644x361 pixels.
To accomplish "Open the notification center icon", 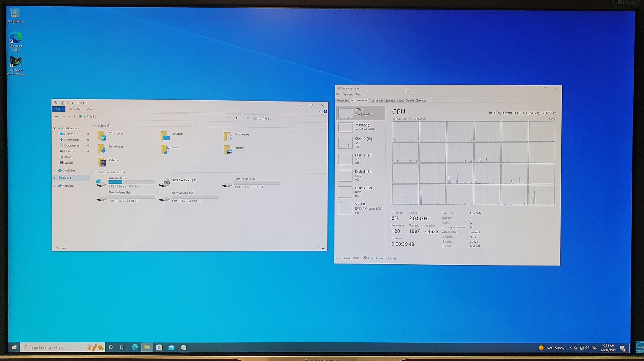I will [x=623, y=348].
